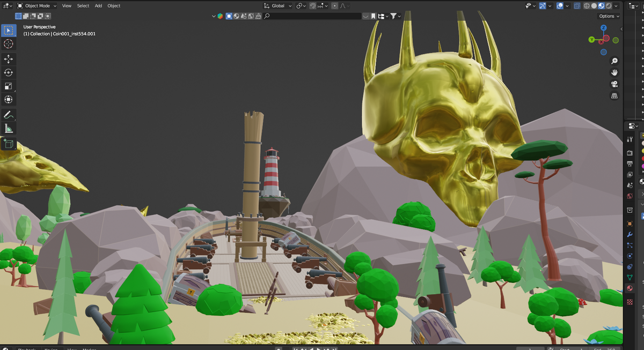This screenshot has width=644, height=350.
Task: Expand the viewport shading options dropdown arrow
Action: point(616,6)
